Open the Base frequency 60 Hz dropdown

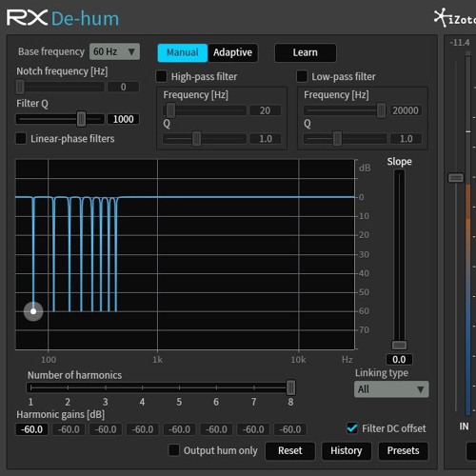point(114,51)
